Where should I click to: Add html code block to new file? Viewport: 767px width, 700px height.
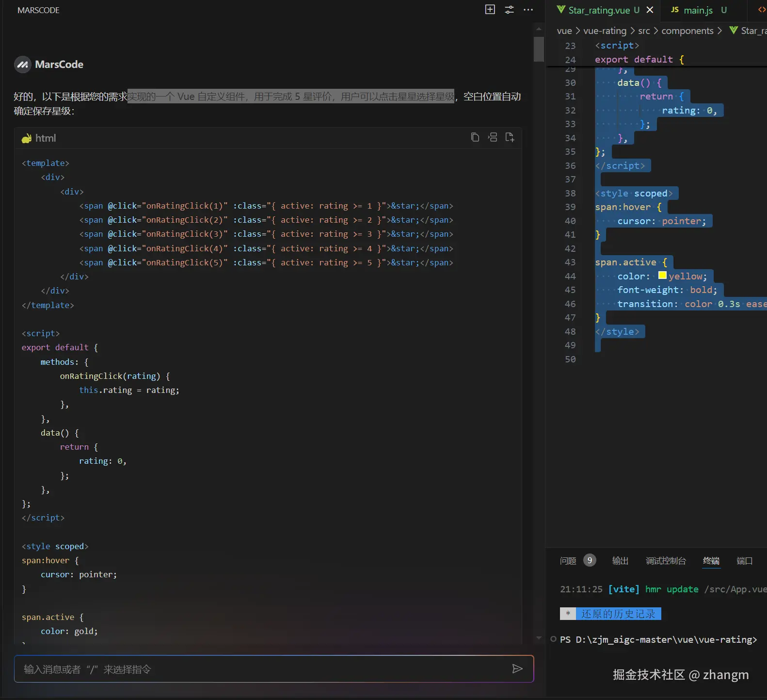click(510, 137)
